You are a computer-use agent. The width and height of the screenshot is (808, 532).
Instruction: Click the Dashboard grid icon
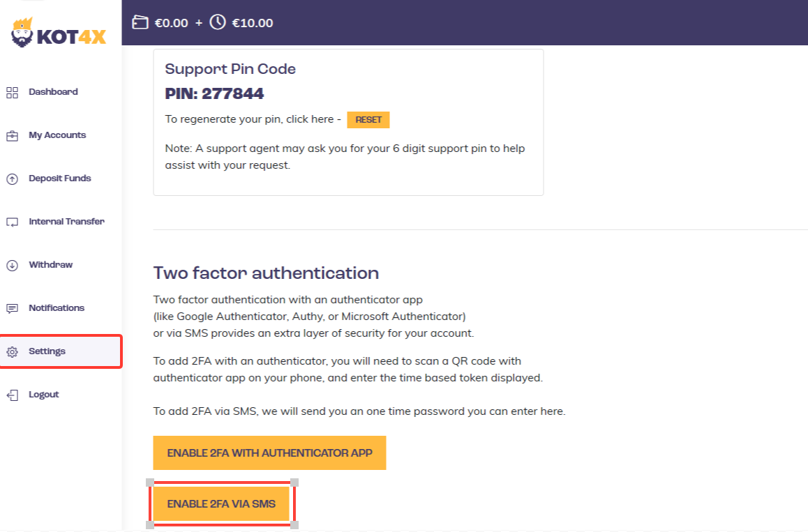12,92
